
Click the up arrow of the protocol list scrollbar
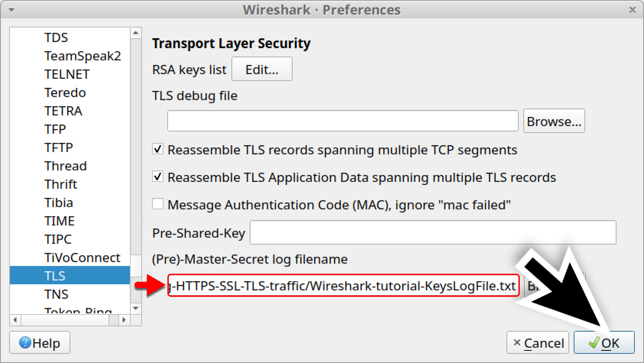[x=136, y=32]
